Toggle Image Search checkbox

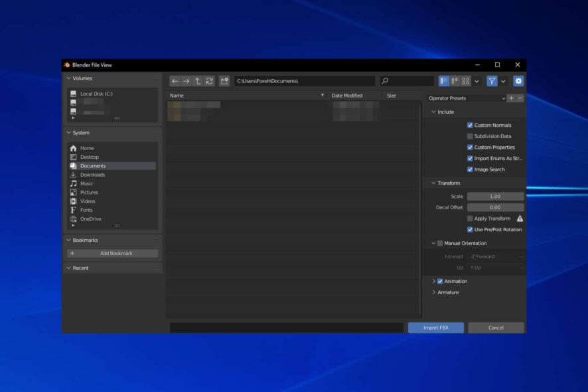[x=470, y=169]
